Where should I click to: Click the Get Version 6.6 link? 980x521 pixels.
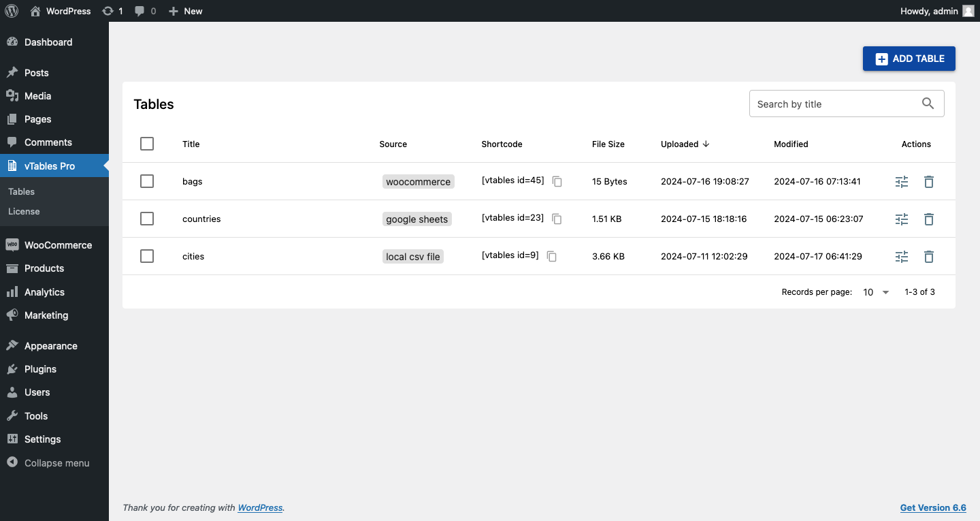933,508
